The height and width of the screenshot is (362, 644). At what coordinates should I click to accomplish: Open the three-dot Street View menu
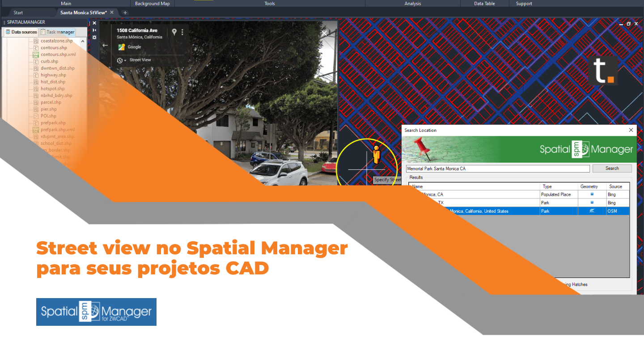182,32
